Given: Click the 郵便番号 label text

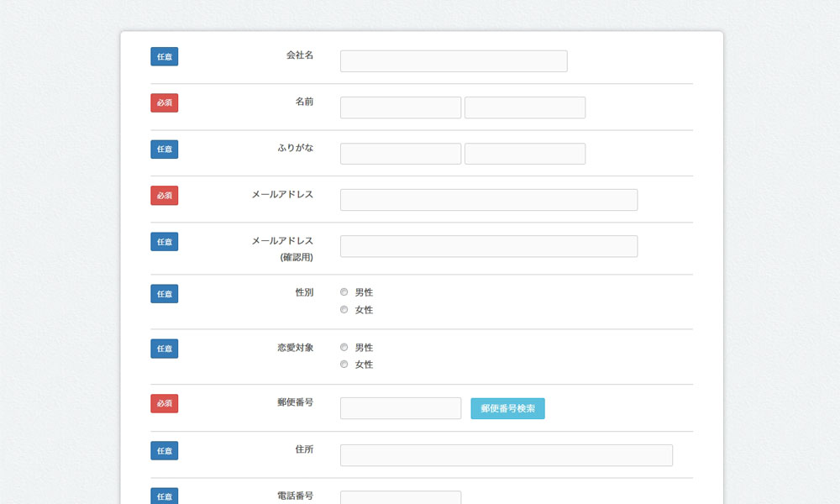Looking at the screenshot, I should 296,402.
